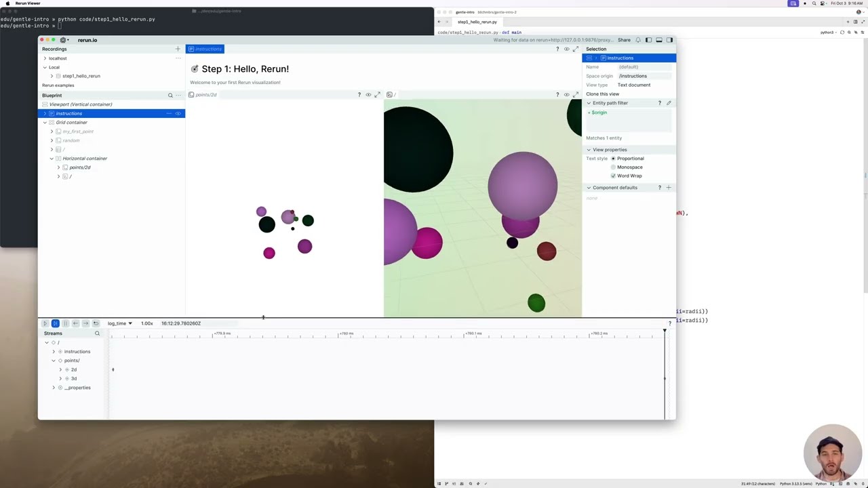Toggle visibility eye of points/2d view
Viewport: 868px width, 488px height.
(x=368, y=95)
